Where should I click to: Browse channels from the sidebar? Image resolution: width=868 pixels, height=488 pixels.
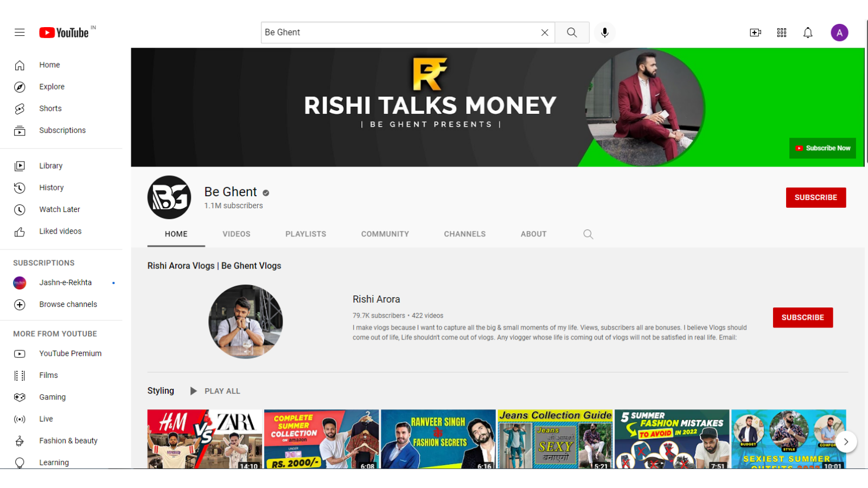(61, 305)
